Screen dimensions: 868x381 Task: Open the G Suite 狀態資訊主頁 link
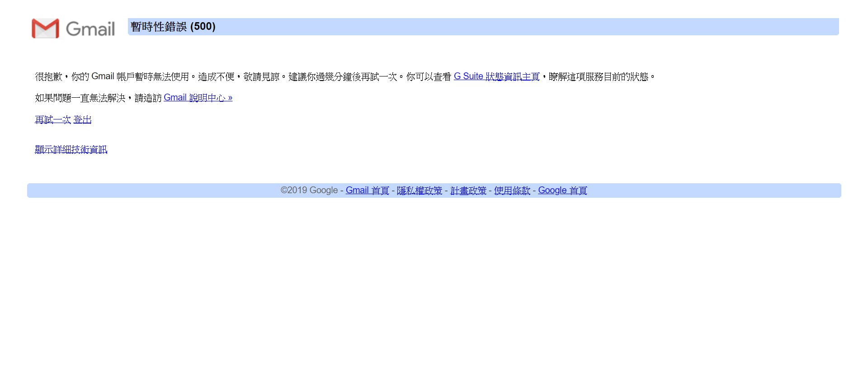point(496,76)
